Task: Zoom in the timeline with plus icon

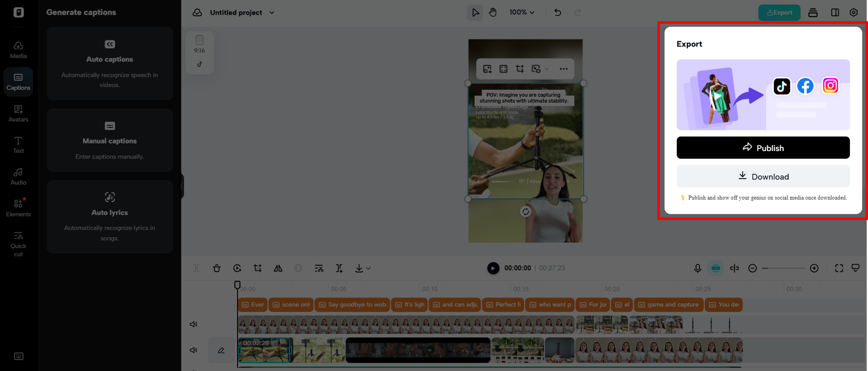Action: tap(814, 268)
